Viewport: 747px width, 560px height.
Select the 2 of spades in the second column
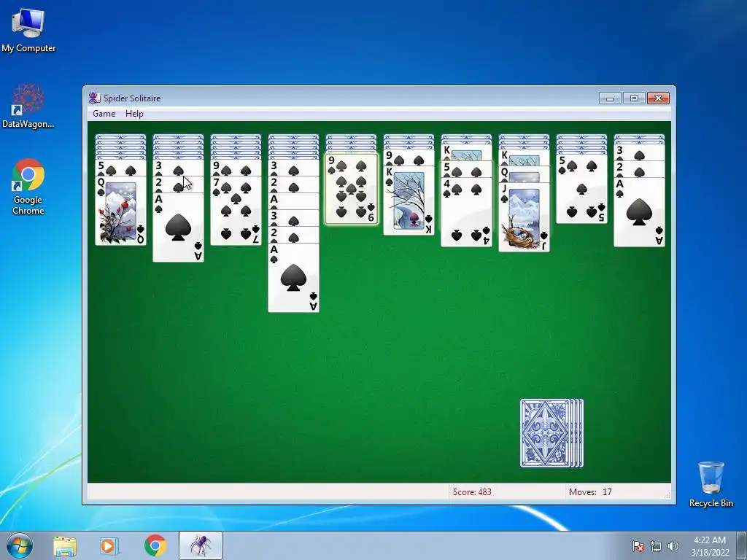click(x=178, y=184)
